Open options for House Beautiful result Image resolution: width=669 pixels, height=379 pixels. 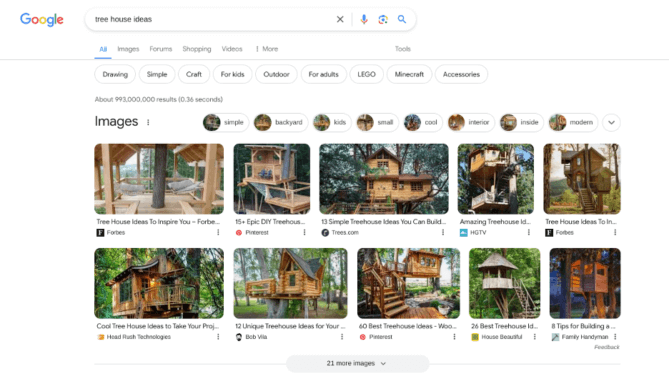(535, 337)
